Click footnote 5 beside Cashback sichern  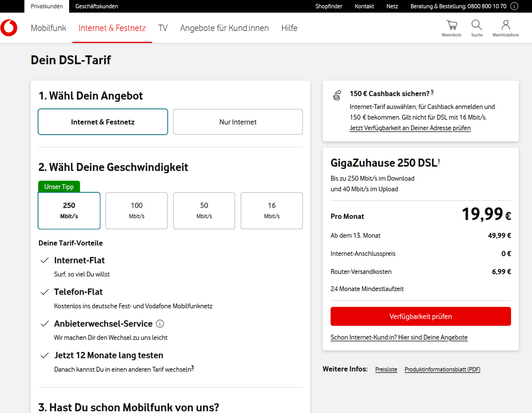[432, 92]
